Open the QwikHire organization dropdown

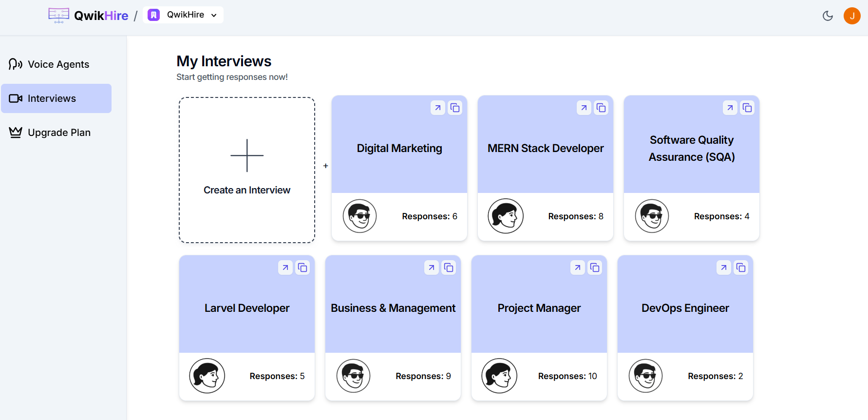183,15
